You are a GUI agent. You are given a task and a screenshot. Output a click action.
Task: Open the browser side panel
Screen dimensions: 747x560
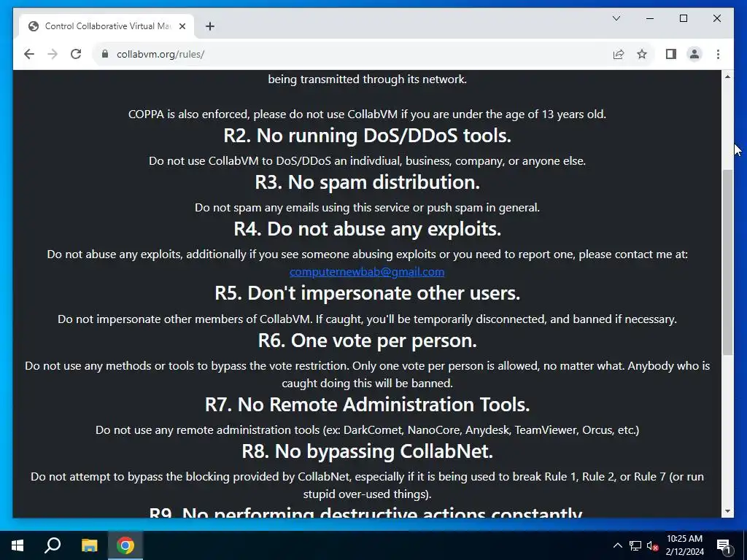pos(671,54)
